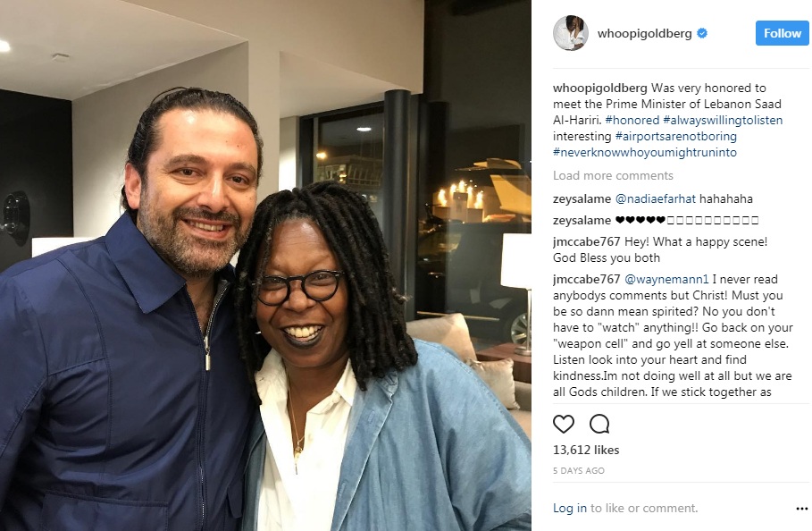Open the #airportsarenotboring hashtag
The height and width of the screenshot is (531, 812).
point(676,136)
